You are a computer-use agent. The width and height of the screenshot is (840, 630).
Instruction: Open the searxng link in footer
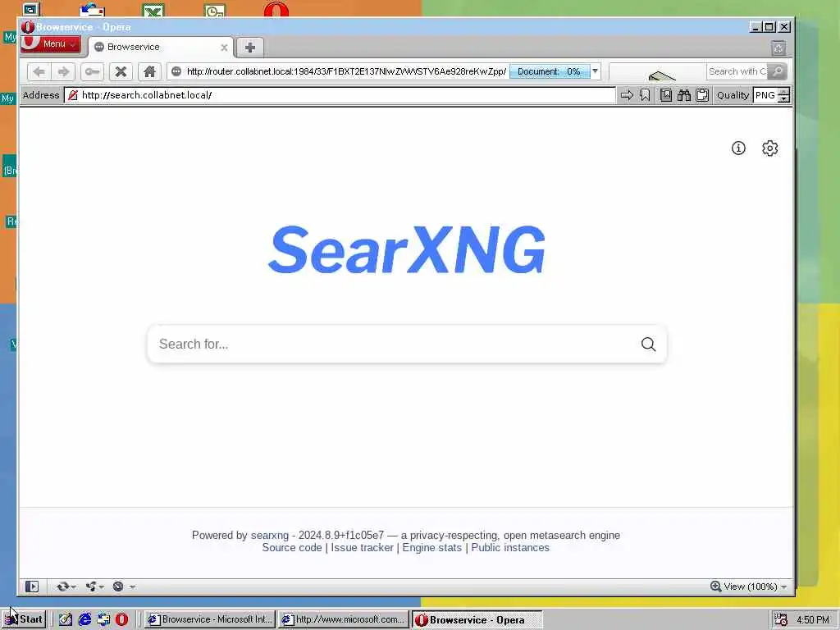click(269, 535)
